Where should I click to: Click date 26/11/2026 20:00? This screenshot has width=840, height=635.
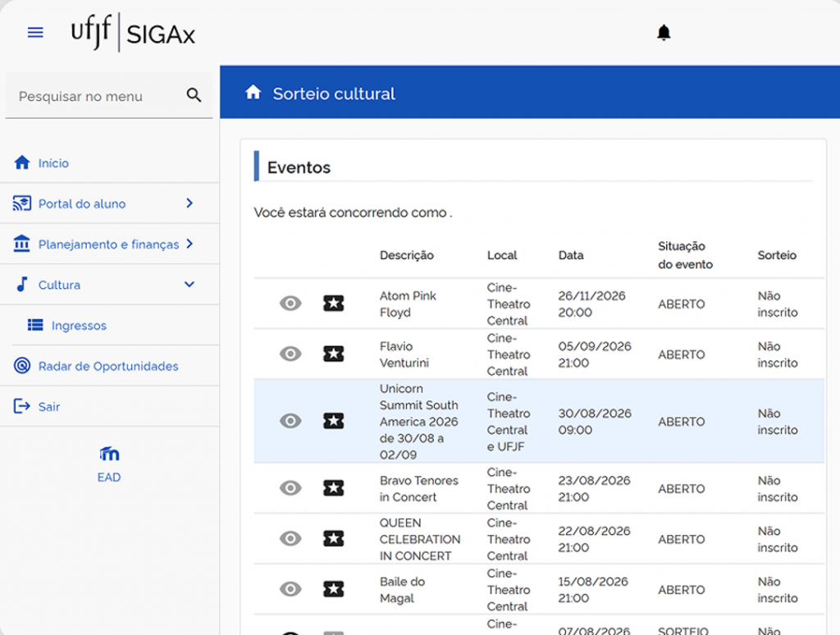pyautogui.click(x=592, y=304)
